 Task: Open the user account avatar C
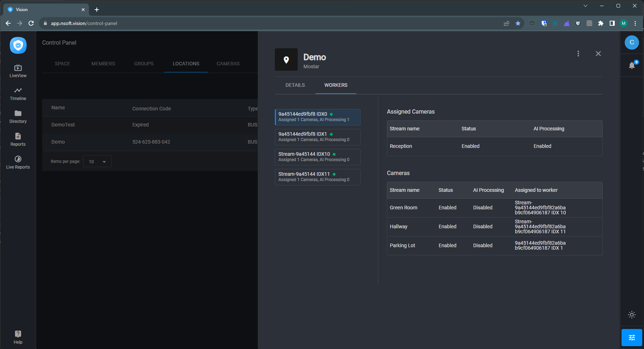(x=632, y=43)
